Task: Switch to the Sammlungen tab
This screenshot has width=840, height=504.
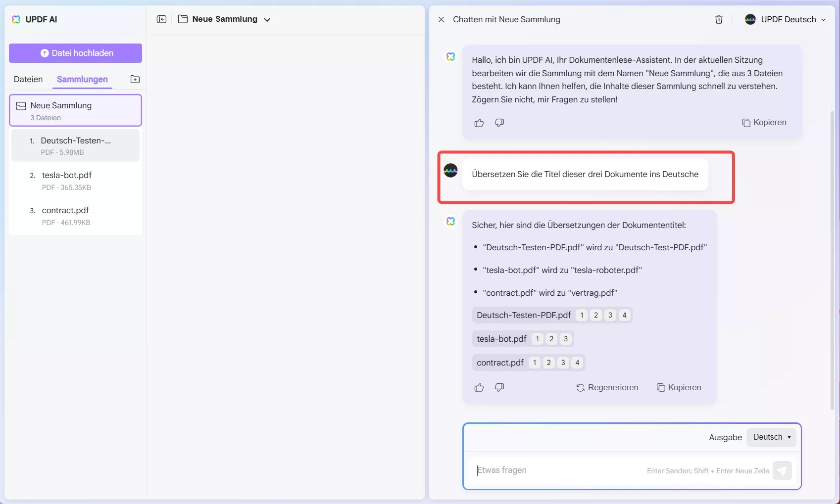Action: 82,79
